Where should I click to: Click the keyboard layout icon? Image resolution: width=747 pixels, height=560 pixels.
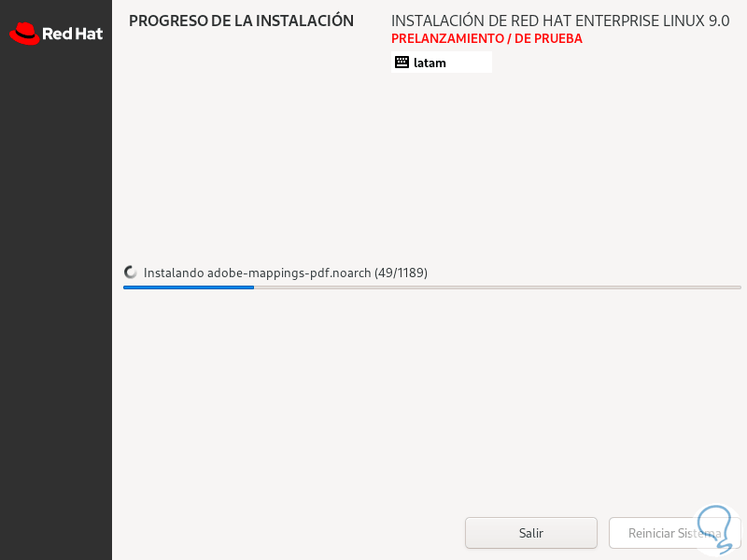[x=402, y=63]
